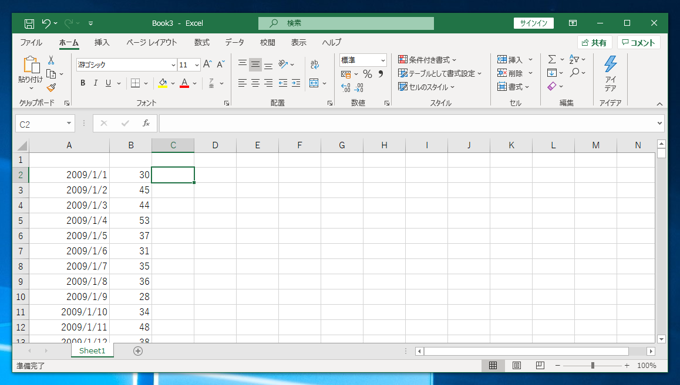Click the wrap text icon
The width and height of the screenshot is (680, 385).
pos(315,65)
